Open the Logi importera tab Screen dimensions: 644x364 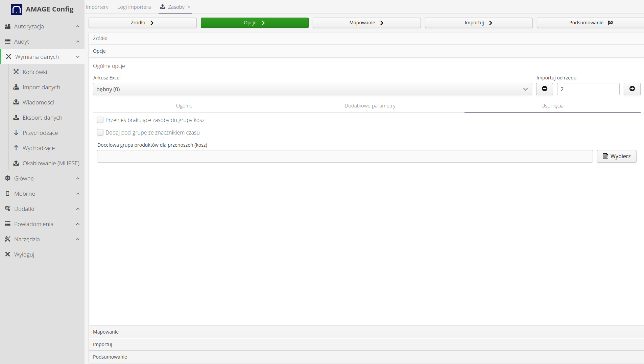[134, 7]
